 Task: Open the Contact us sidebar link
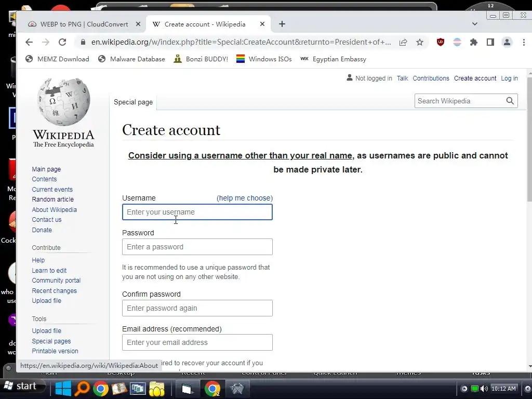tap(47, 220)
